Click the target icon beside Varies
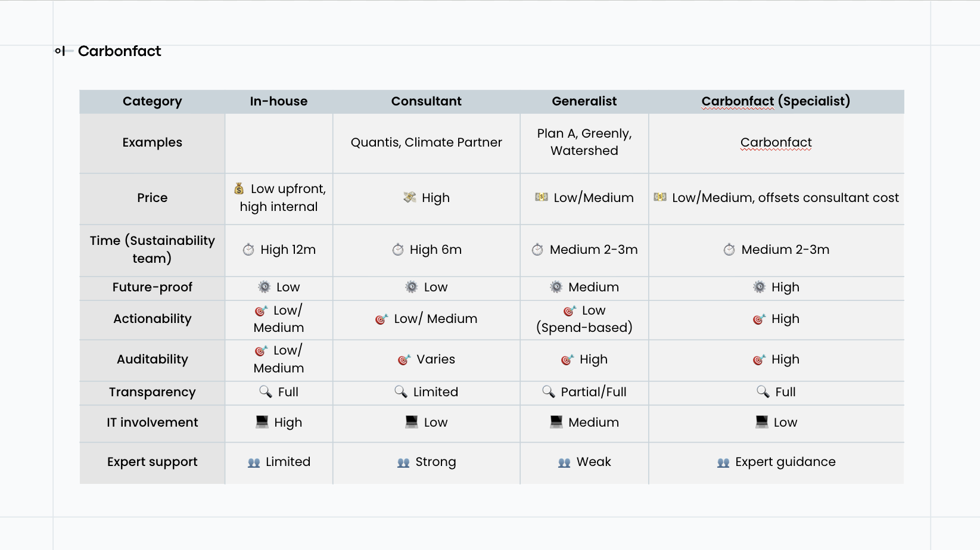 [404, 360]
